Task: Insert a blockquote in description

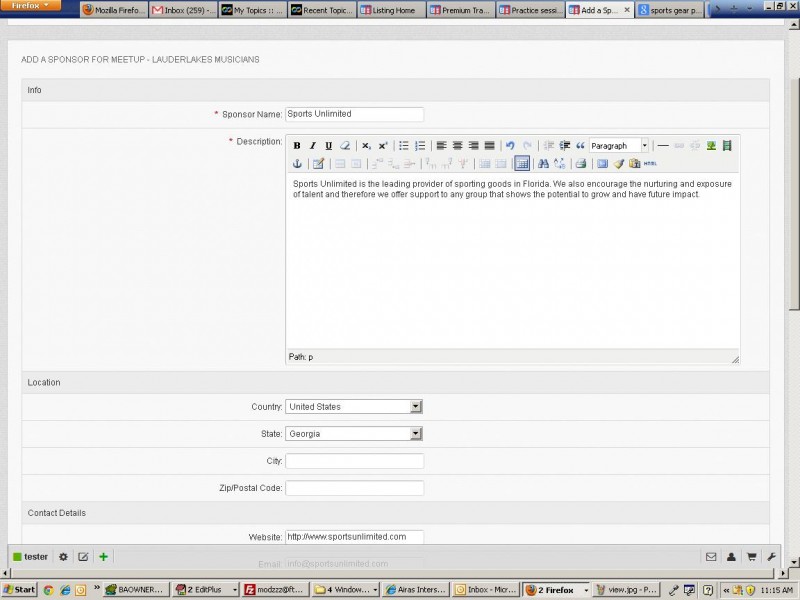Action: (580, 146)
